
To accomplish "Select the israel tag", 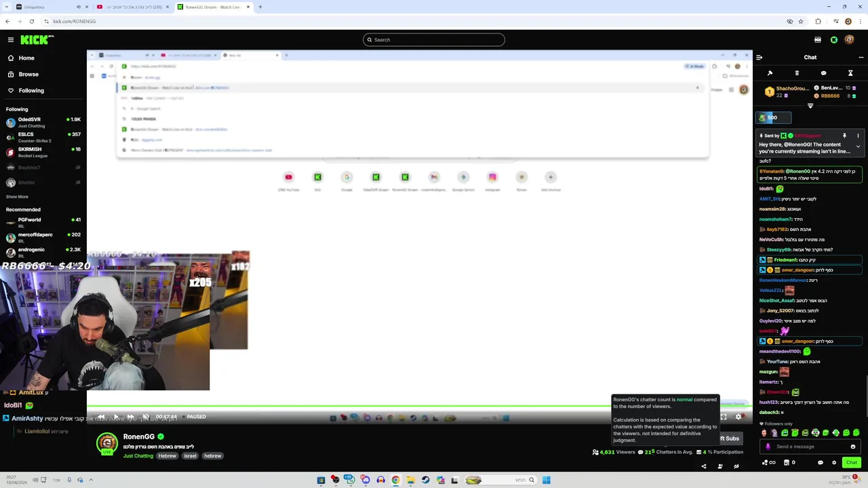I will pos(191,456).
